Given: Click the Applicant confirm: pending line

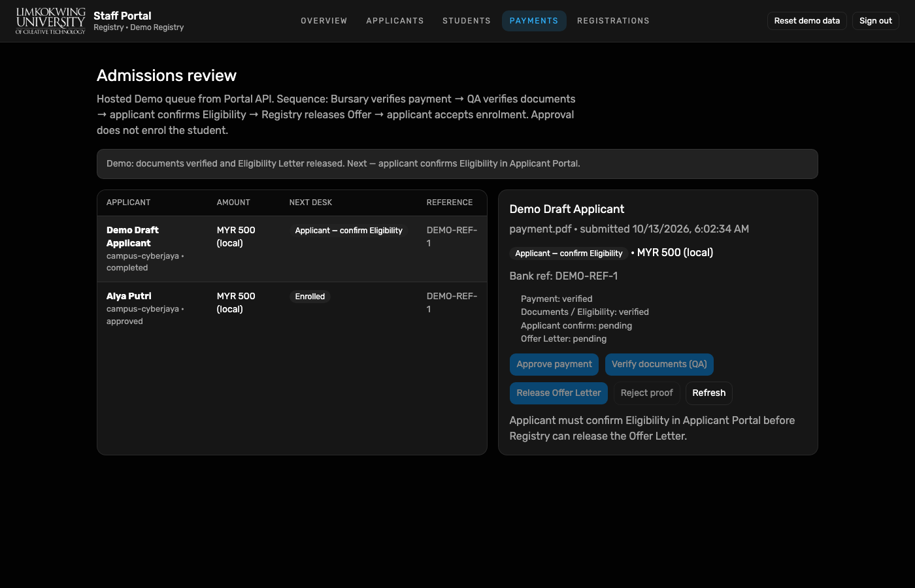Looking at the screenshot, I should point(576,325).
